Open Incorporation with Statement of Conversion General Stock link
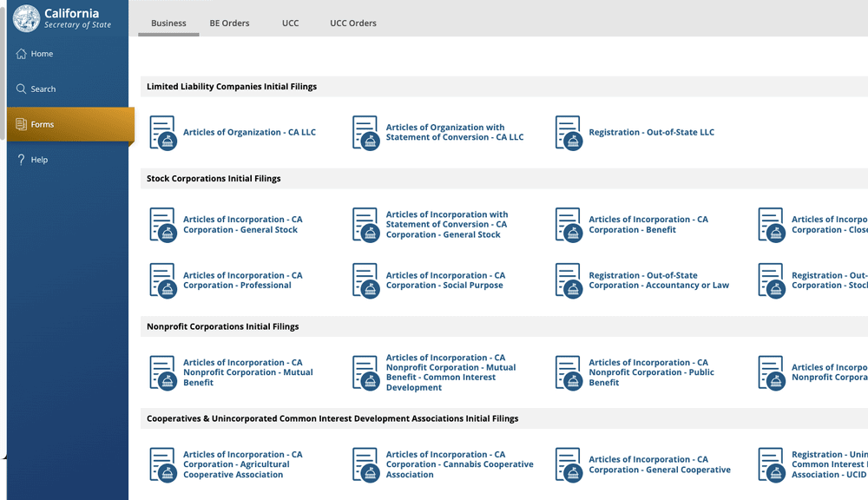Viewport: 868px width, 500px height. click(447, 224)
